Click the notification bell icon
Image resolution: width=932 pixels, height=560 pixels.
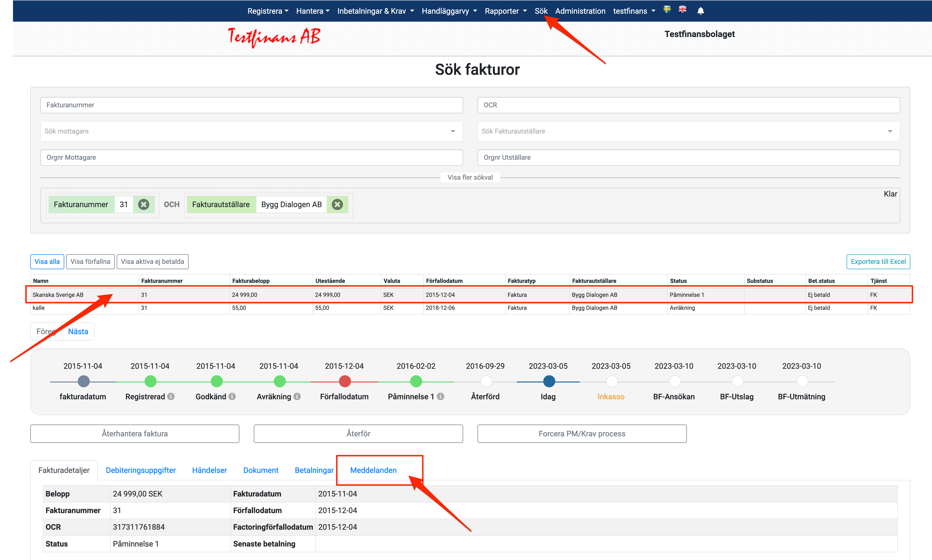pyautogui.click(x=700, y=11)
